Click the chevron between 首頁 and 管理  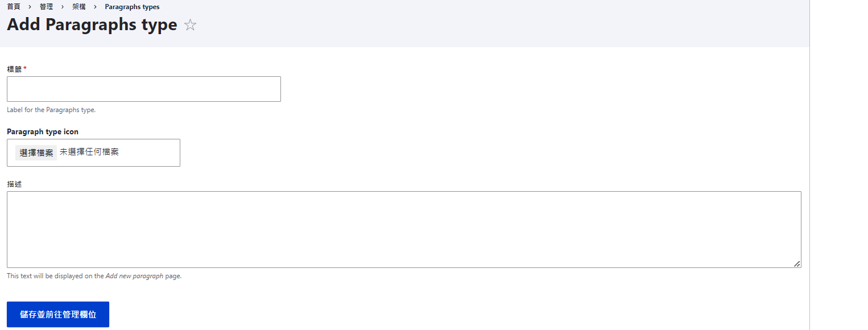point(30,7)
